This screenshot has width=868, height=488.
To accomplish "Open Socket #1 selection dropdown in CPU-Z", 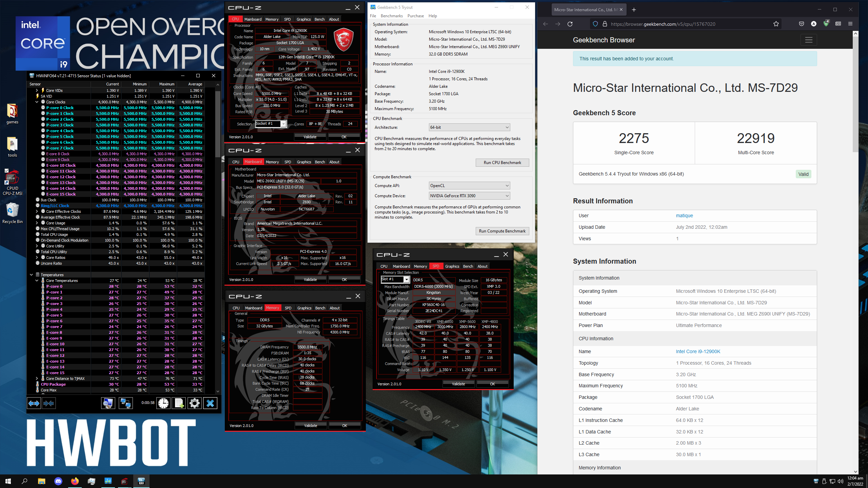I will click(271, 124).
